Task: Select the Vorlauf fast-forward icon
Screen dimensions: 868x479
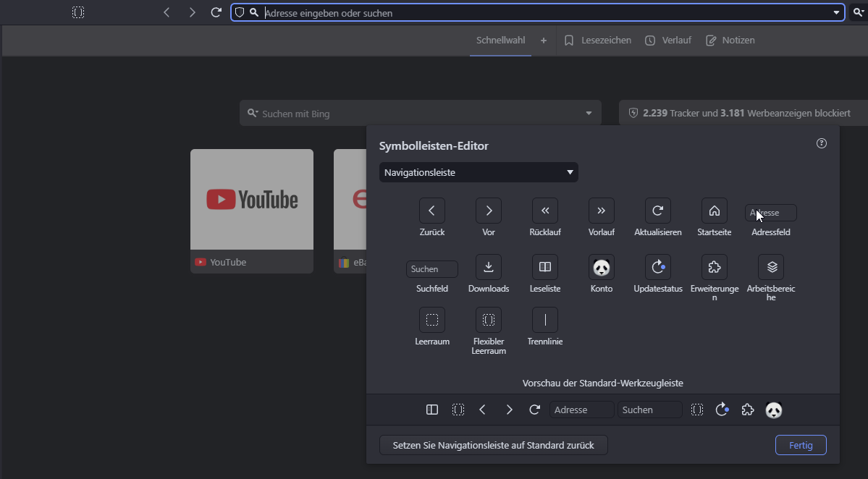Action: click(601, 211)
